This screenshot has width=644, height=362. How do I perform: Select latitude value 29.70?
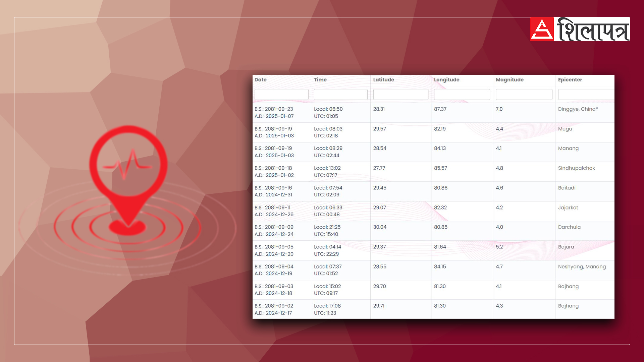380,287
